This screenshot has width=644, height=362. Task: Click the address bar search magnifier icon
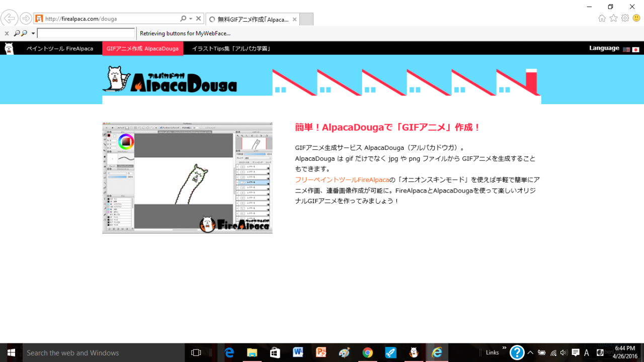click(183, 19)
